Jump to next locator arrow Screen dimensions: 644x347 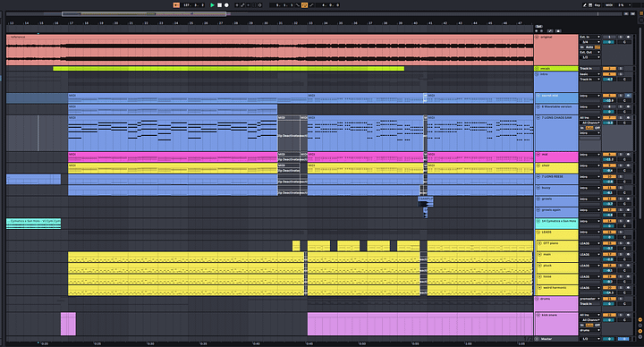click(x=541, y=30)
